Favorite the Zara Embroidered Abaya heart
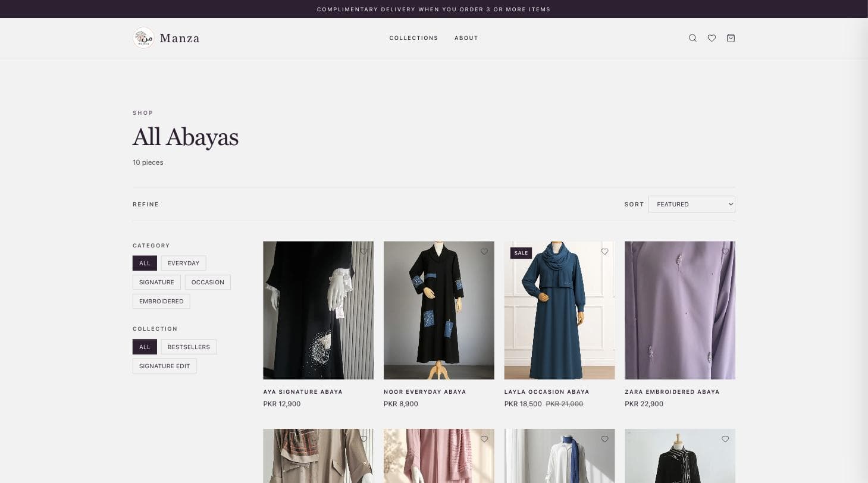 tap(725, 252)
